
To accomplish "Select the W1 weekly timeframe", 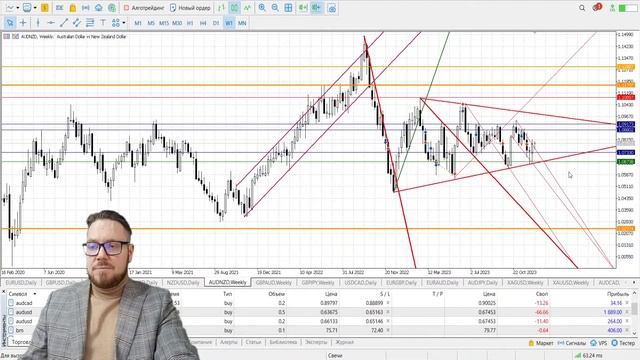I will pyautogui.click(x=229, y=23).
